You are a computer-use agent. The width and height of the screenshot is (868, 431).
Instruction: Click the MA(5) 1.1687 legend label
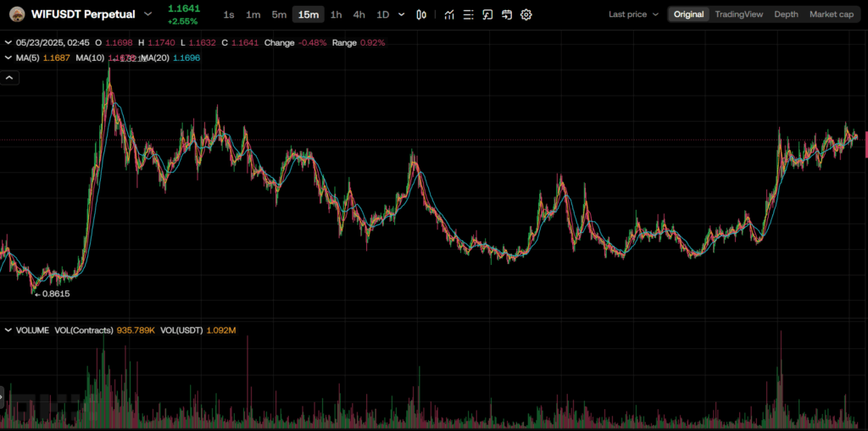click(43, 58)
